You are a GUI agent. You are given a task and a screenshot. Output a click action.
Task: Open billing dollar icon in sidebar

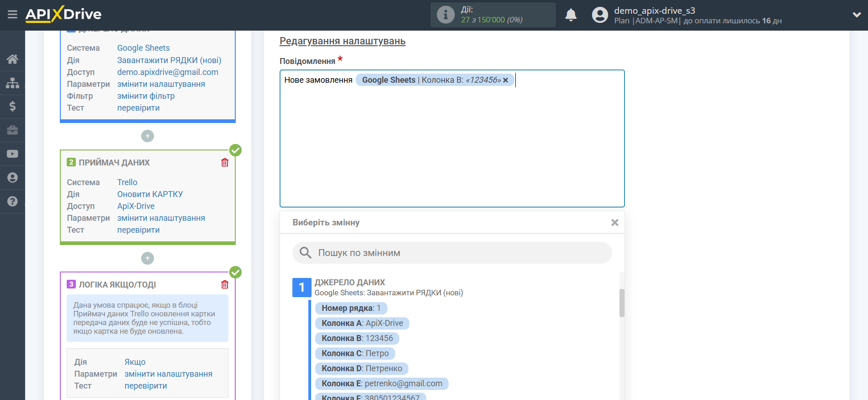point(12,107)
